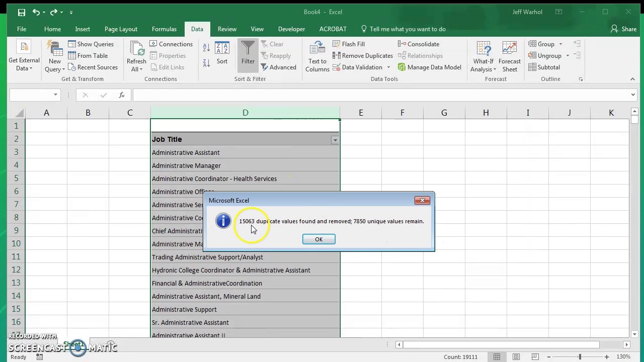Expand the Data Validation dropdown arrow
This screenshot has height=362, width=644.
tap(388, 67)
